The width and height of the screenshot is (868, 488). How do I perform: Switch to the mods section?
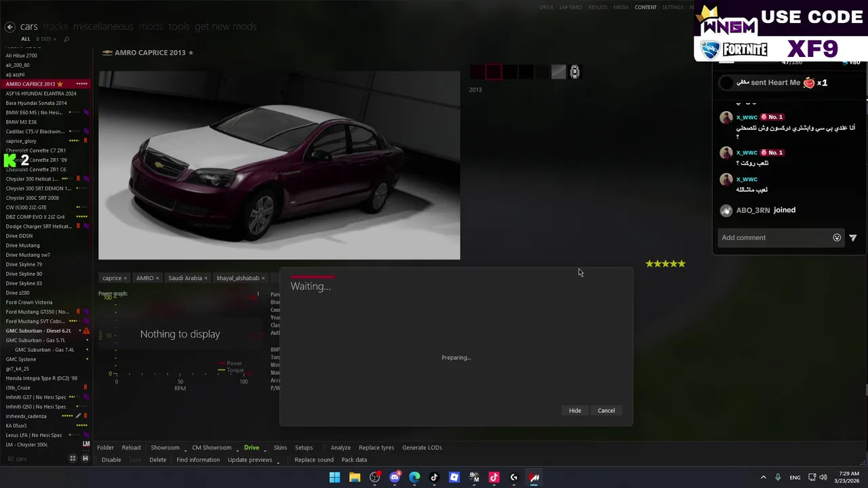[151, 26]
